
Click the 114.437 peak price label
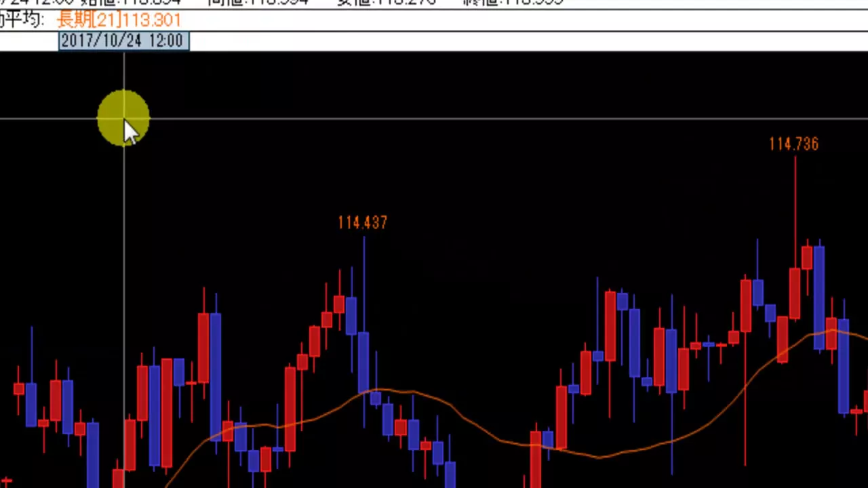point(362,222)
